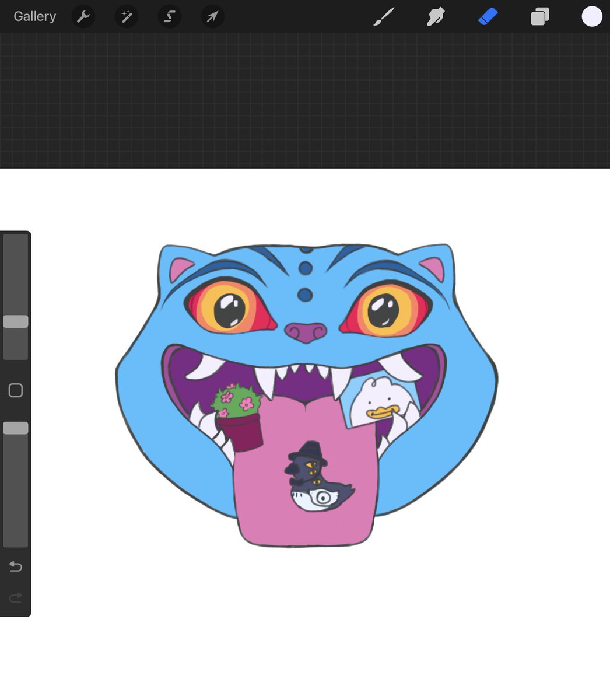Tap the square Modify button in sidebar
The width and height of the screenshot is (610, 700).
click(16, 390)
